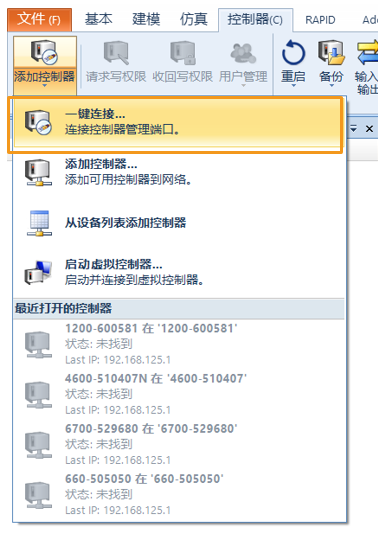
Task: Expand the 备份 dropdown arrow
Action: (x=331, y=86)
